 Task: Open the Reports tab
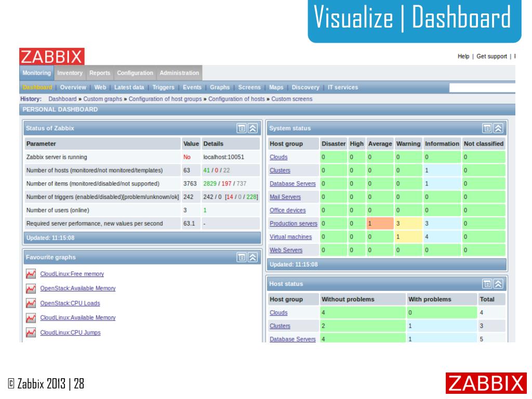100,73
